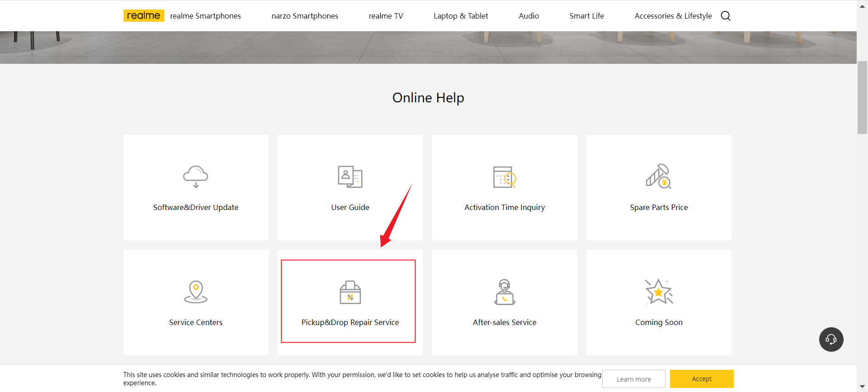Click the Pickup&Drop Repair Service toolbox icon
Viewport: 868px width, 392px height.
[350, 292]
